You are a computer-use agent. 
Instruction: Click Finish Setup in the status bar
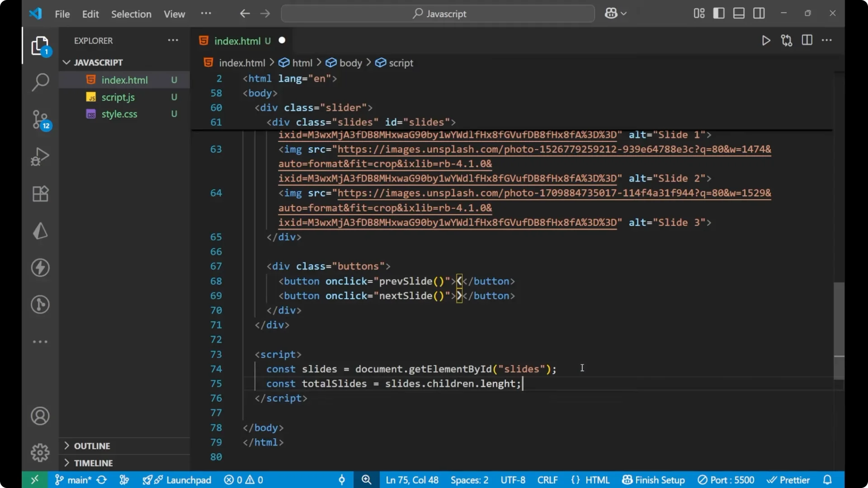[653, 480]
